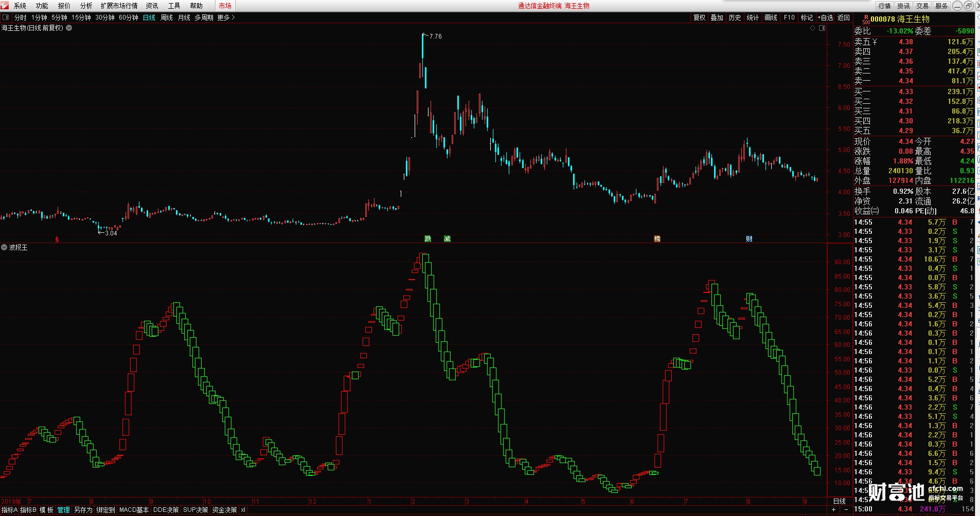Click the 服务 service button
The image size is (980, 516).
coord(941,6)
